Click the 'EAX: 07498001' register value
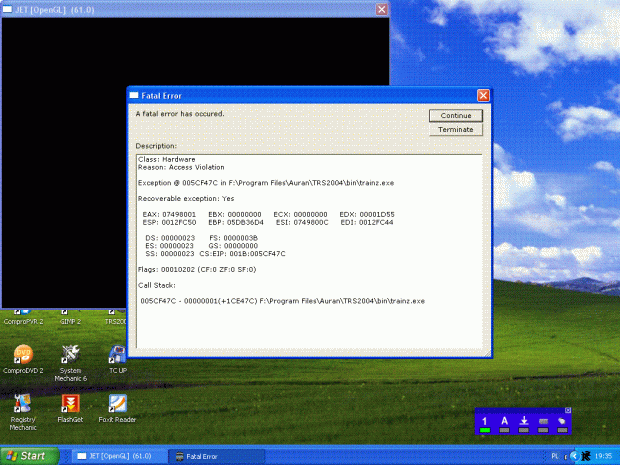The height and width of the screenshot is (465, 620). pyautogui.click(x=169, y=214)
